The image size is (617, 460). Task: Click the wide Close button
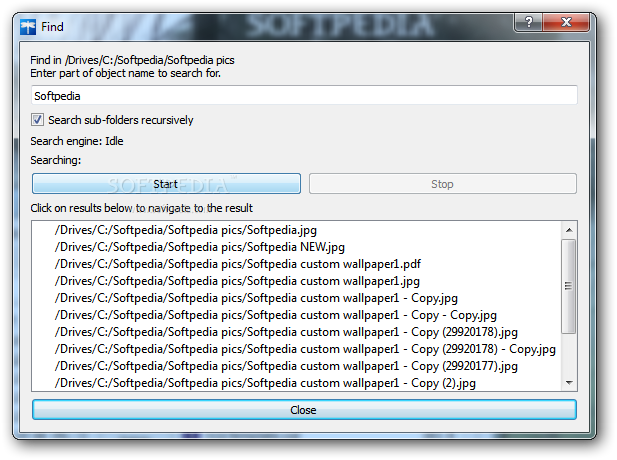[304, 410]
